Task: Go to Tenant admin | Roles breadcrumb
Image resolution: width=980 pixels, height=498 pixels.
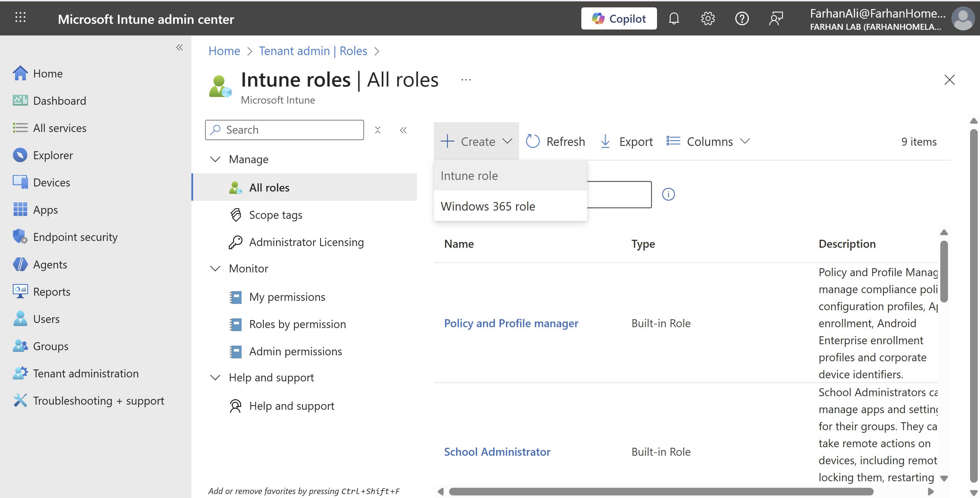Action: point(313,51)
